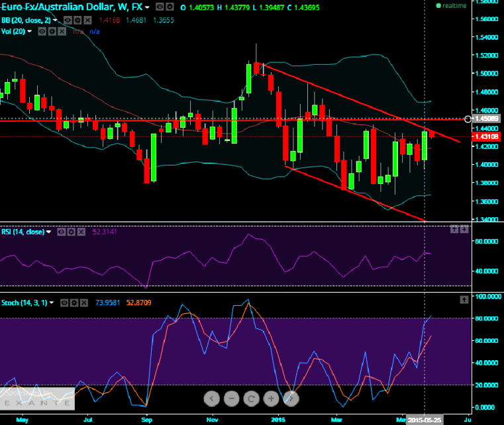Click the 2015 label on time axis

pyautogui.click(x=278, y=420)
